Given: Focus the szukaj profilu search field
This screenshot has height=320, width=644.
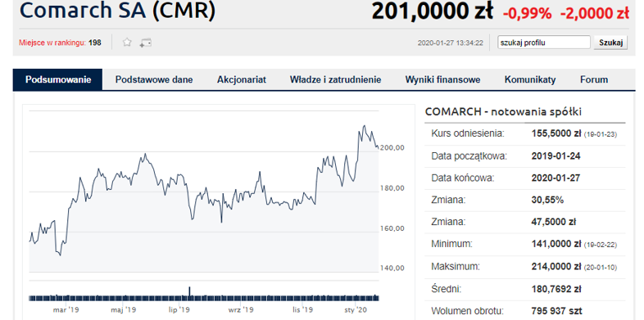Looking at the screenshot, I should pos(544,43).
